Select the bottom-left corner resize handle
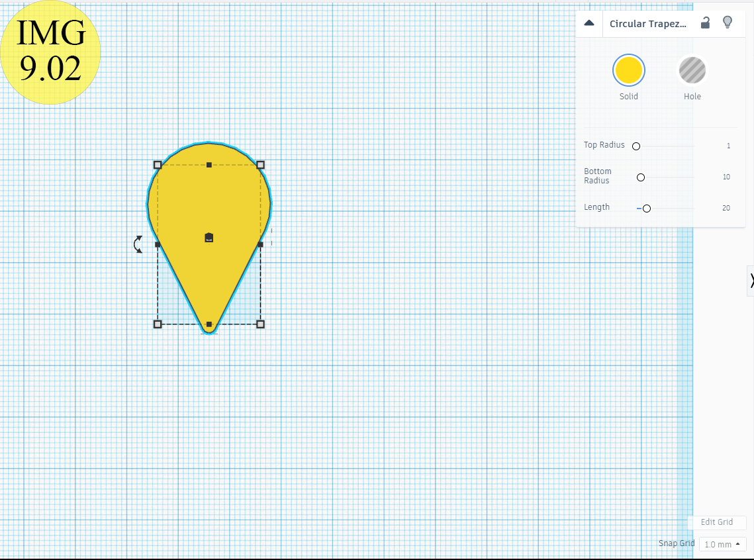This screenshot has height=560, width=754. coord(158,324)
